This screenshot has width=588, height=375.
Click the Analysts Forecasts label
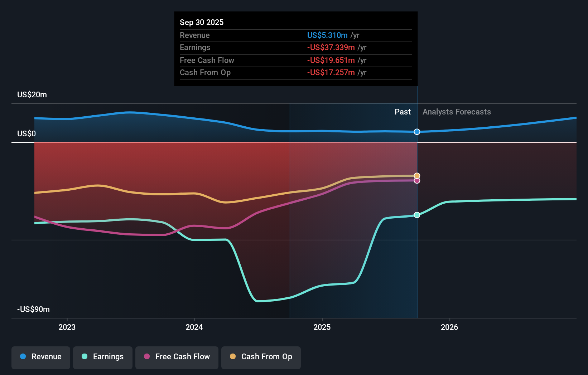457,112
